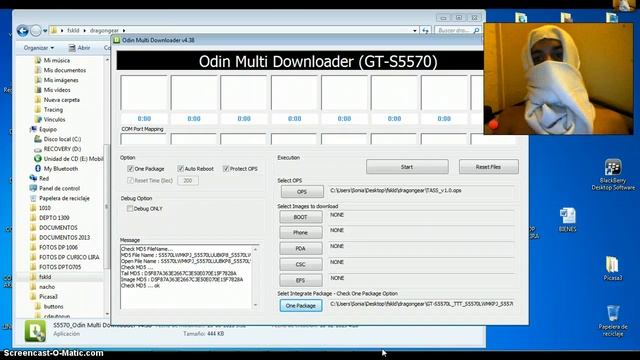Select FOTOS DPTO705 folder in sidebar
This screenshot has width=640, height=360.
point(60,267)
